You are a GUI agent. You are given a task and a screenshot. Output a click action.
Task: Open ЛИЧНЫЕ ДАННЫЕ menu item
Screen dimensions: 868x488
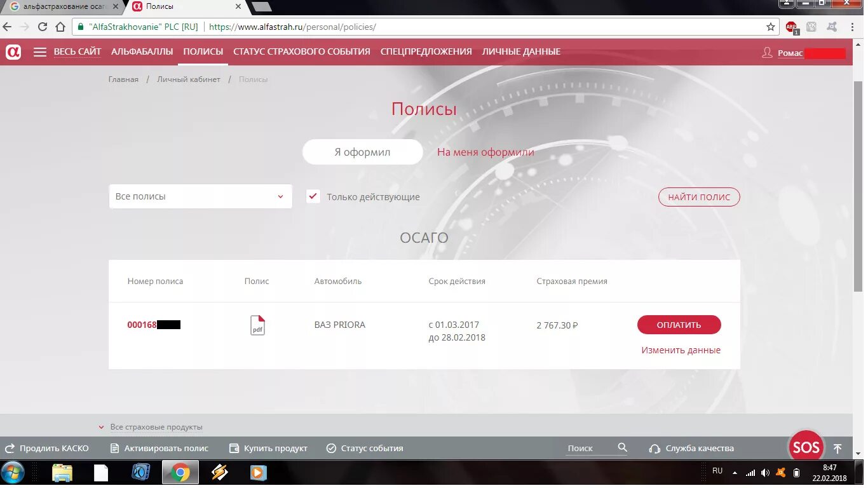point(521,52)
